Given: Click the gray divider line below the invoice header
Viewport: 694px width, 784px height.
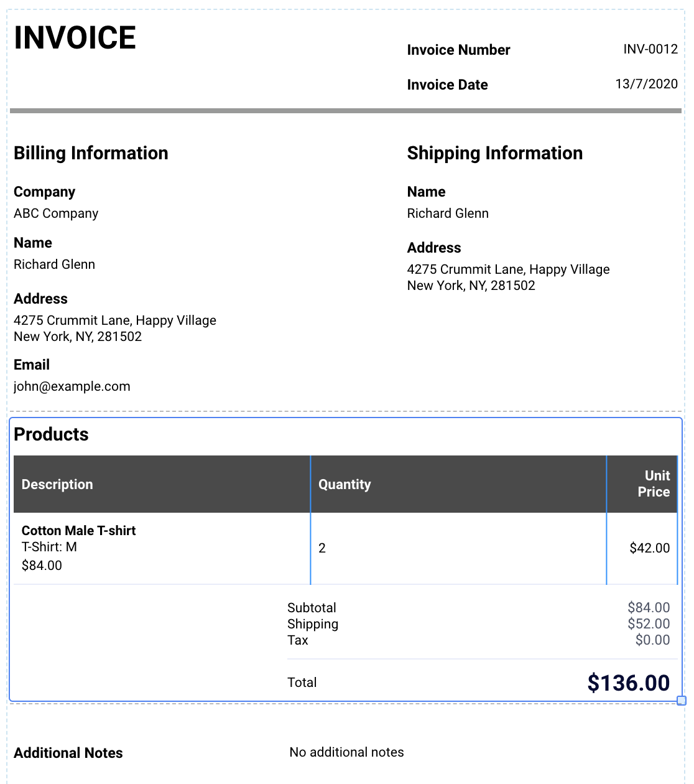Looking at the screenshot, I should coord(346,111).
